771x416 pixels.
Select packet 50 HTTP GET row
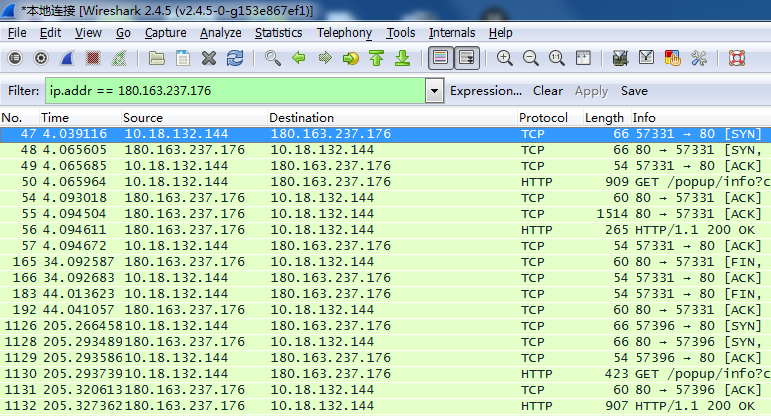pyautogui.click(x=386, y=182)
